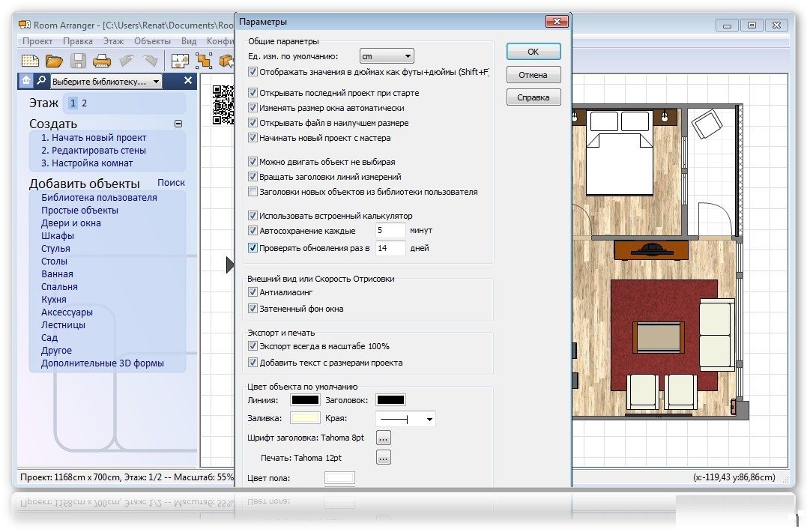
Task: Toggle Открывать последний проект при старте
Action: pos(253,93)
